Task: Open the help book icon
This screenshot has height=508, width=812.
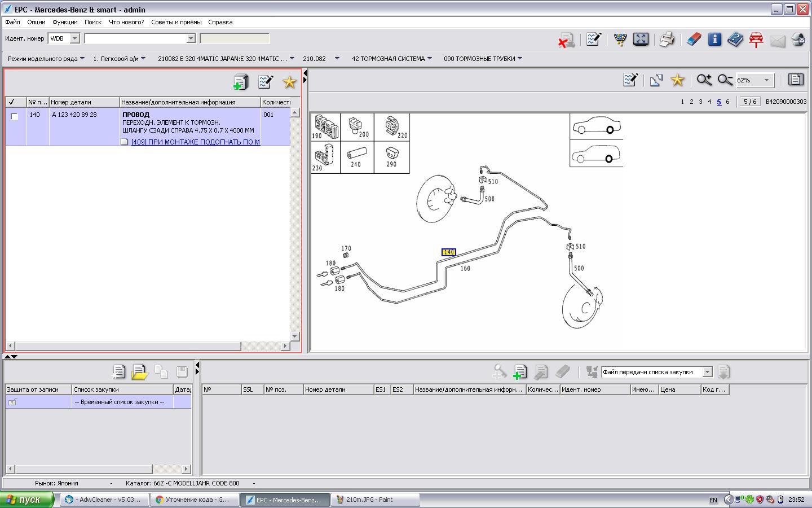Action: (735, 40)
